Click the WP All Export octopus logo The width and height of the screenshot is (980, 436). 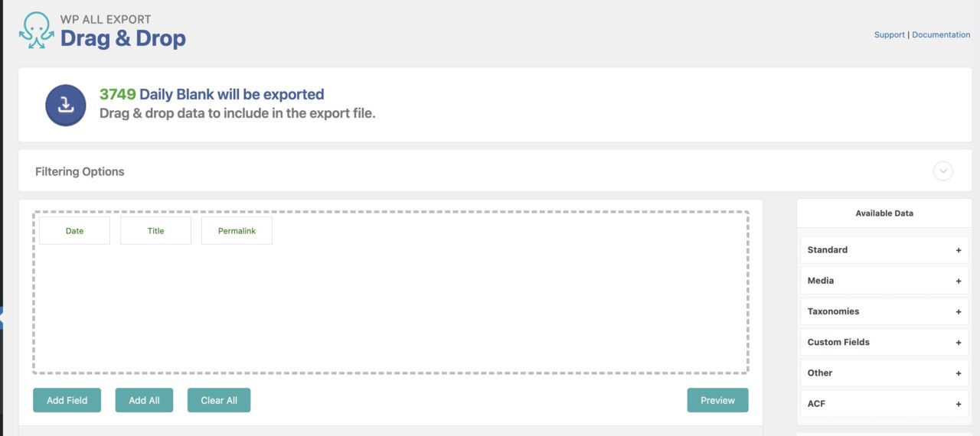[36, 30]
